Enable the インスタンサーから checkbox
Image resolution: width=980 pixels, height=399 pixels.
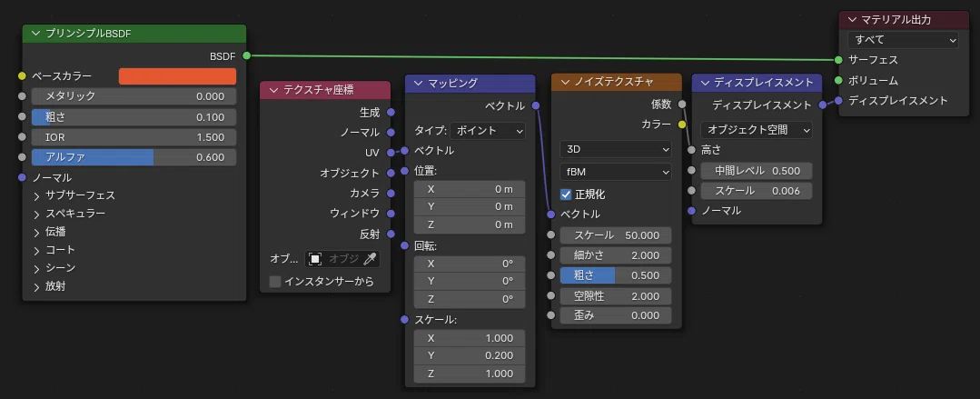pyautogui.click(x=275, y=282)
